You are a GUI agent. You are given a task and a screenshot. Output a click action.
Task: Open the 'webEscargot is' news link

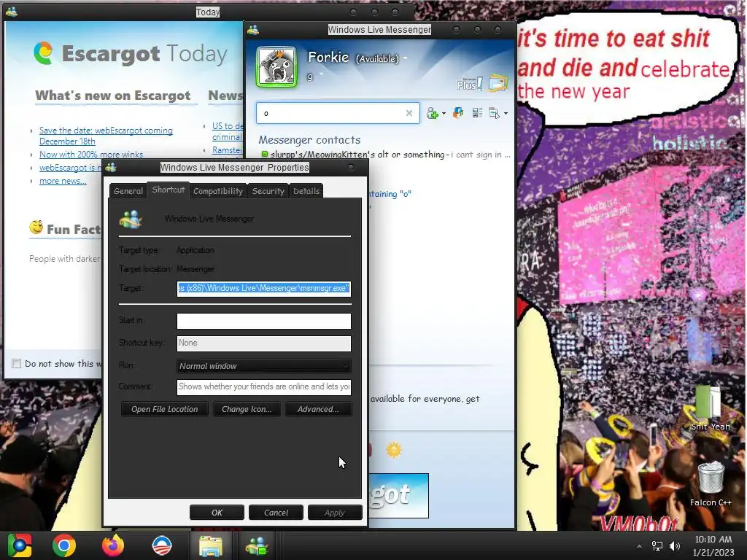(x=70, y=168)
